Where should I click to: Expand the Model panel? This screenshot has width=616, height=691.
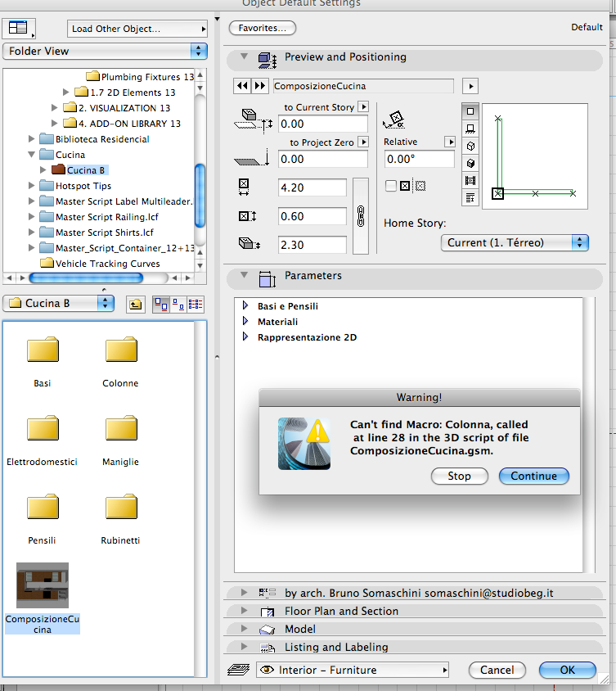coord(244,629)
